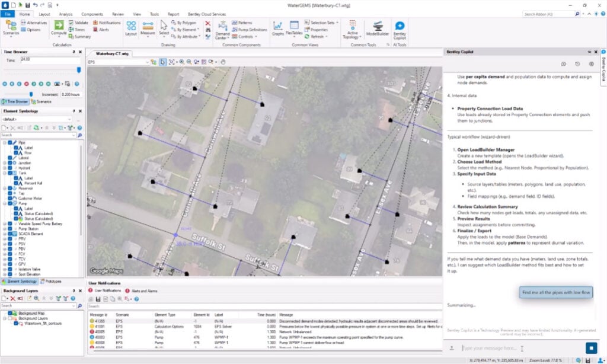Toggle Isolation Valve checkbox
This screenshot has height=364, width=607.
[x=10, y=269]
